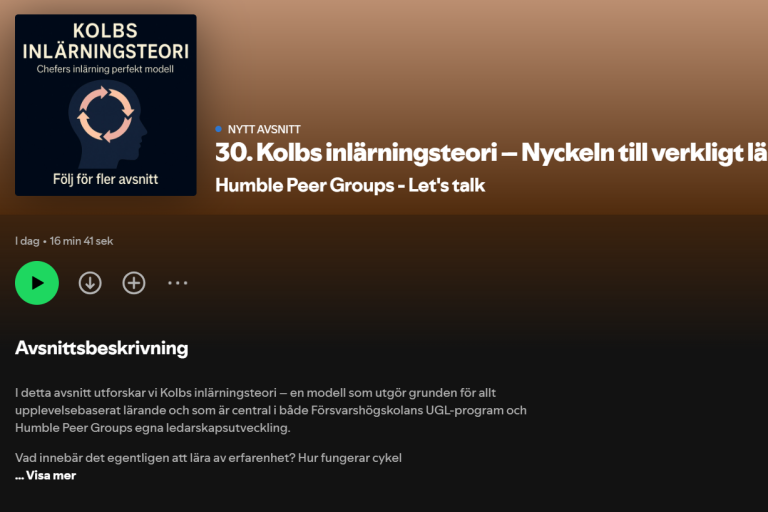
Task: Play the episode with the green button
Action: [37, 283]
